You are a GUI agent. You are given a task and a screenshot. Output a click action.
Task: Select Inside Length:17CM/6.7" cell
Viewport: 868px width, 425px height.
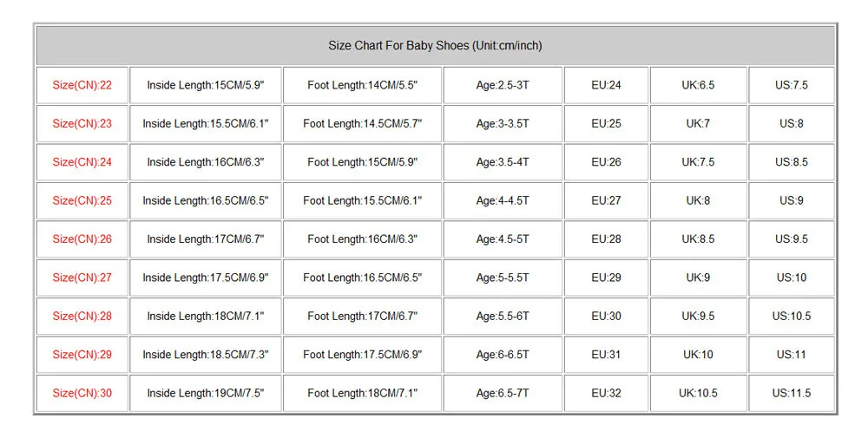206,239
